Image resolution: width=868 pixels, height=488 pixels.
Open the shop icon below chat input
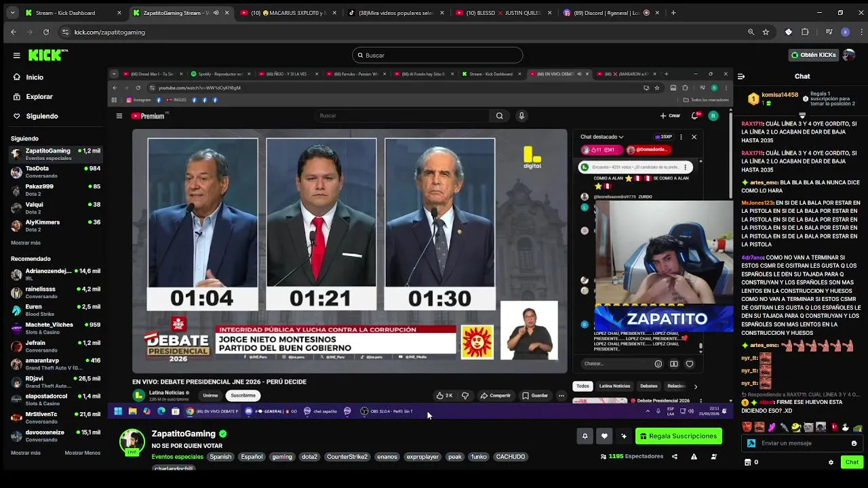tap(748, 462)
